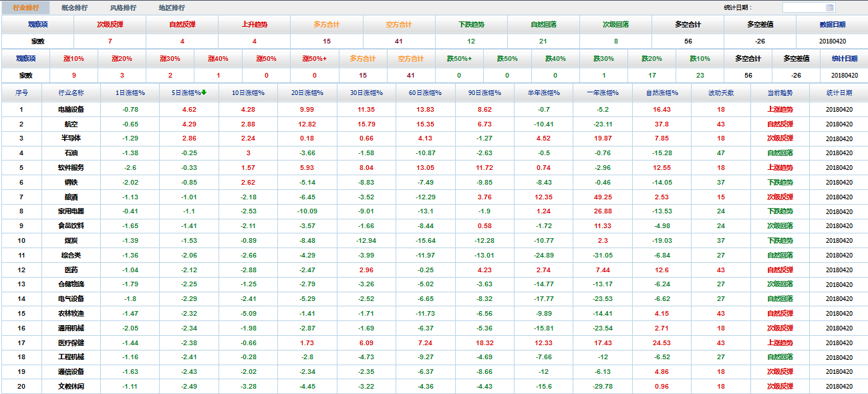The height and width of the screenshot is (394, 868).
Task: Click the 涨10% header cell
Action: click(74, 59)
